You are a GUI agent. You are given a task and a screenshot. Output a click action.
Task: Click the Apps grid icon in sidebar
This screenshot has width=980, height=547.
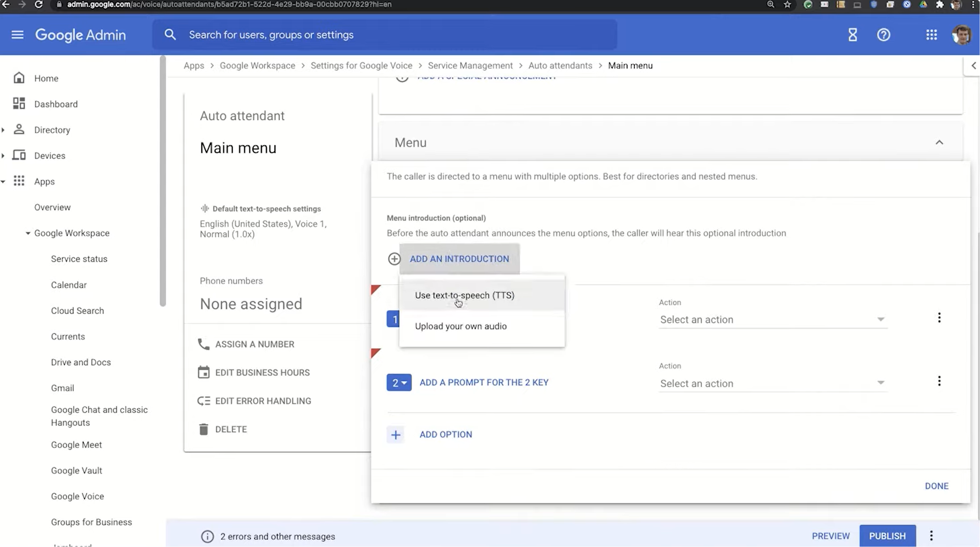click(19, 181)
